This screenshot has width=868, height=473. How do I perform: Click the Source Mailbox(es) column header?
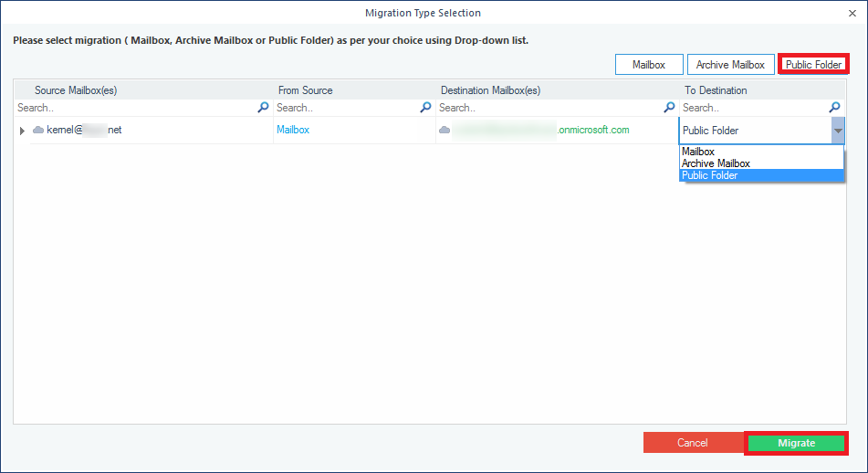point(76,90)
